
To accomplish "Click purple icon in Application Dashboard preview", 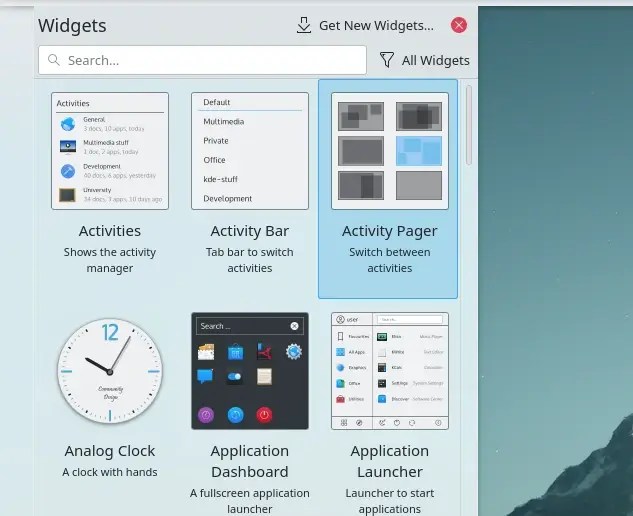I will pos(206,415).
